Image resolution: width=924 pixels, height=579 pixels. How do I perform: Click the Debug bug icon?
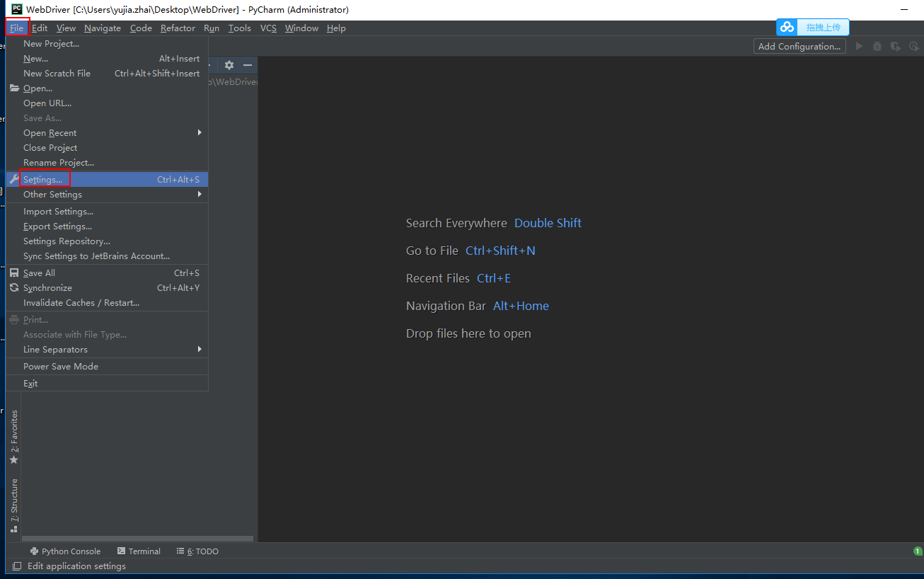[x=877, y=46]
